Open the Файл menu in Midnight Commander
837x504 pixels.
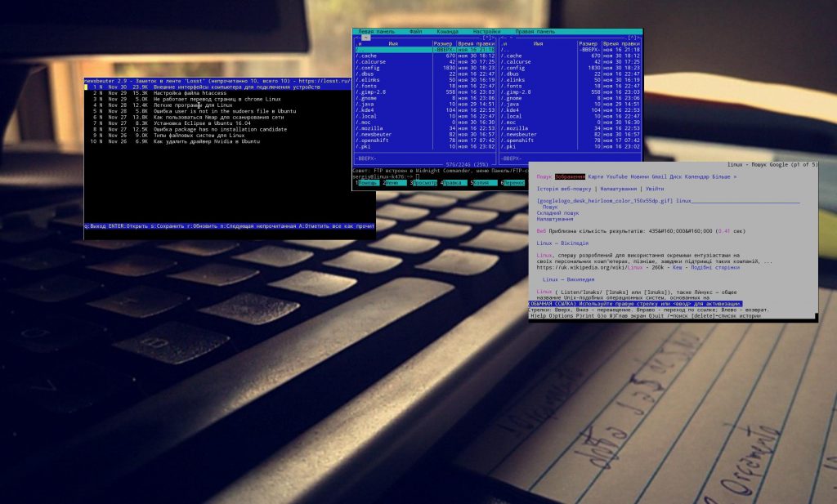click(415, 29)
